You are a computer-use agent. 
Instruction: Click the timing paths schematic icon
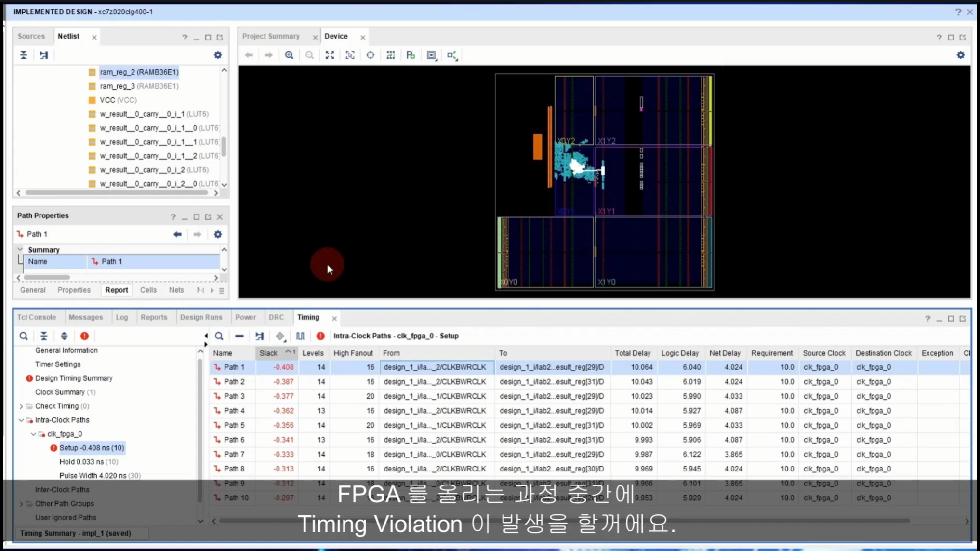coord(260,336)
